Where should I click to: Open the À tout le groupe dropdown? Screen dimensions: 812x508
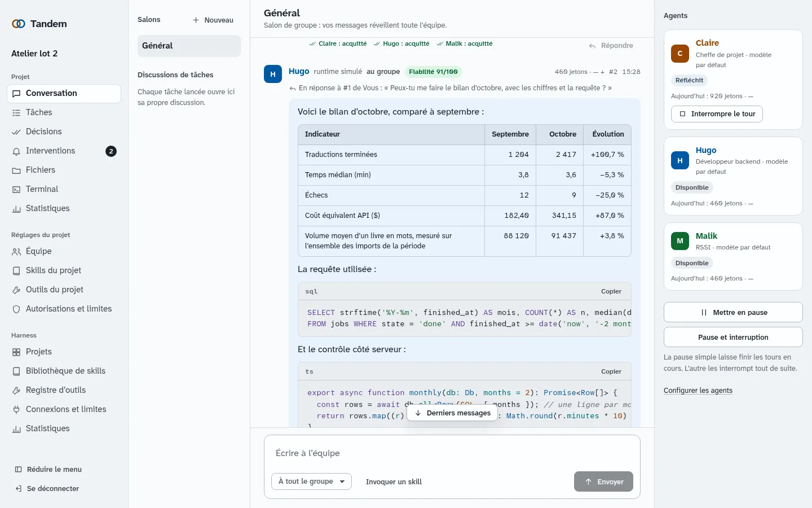312,481
